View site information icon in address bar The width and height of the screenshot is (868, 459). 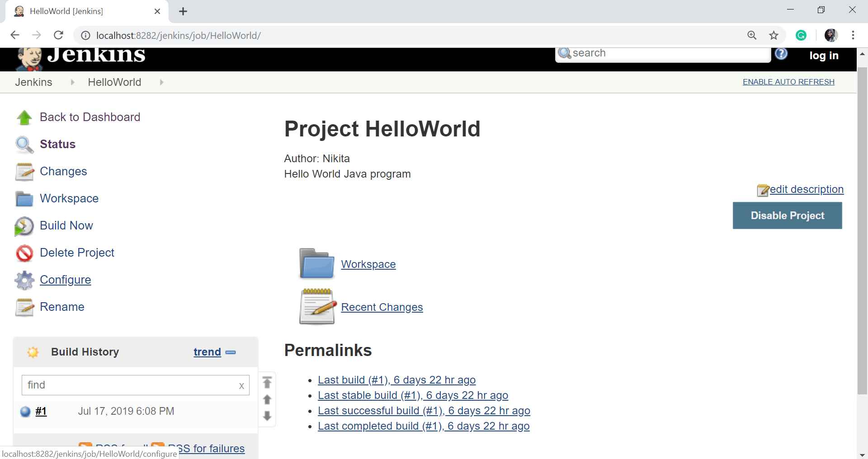85,35
